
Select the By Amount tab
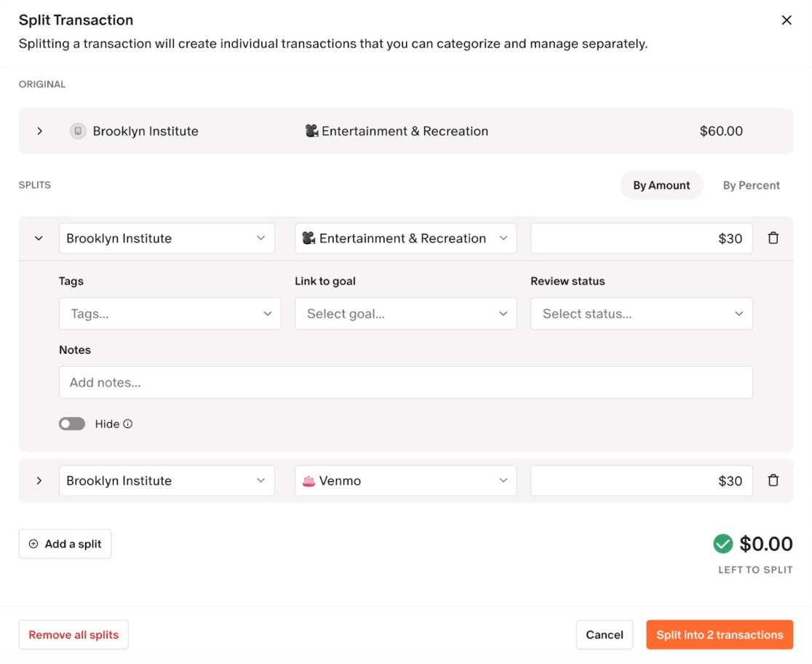(x=661, y=186)
